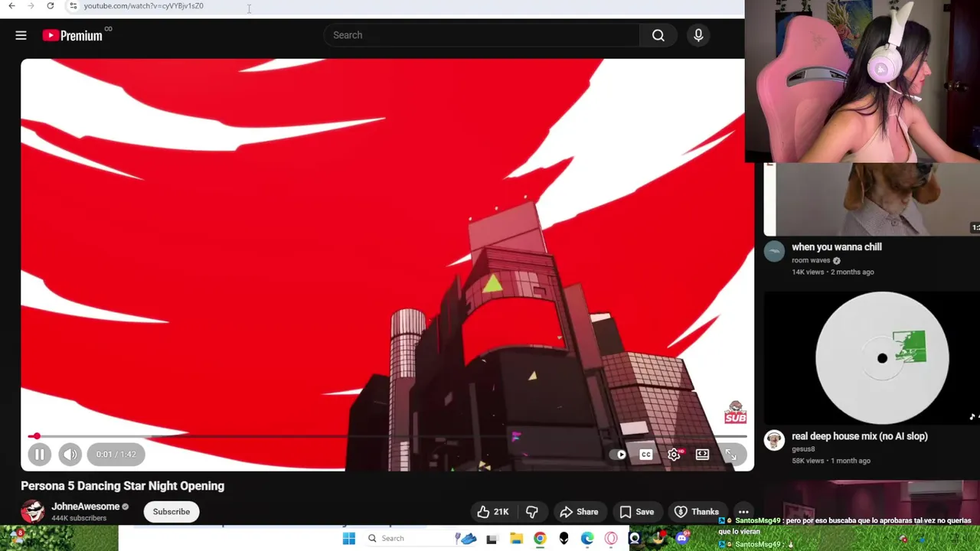Enter fullscreen mode
Image resolution: width=980 pixels, height=551 pixels.
(x=731, y=455)
